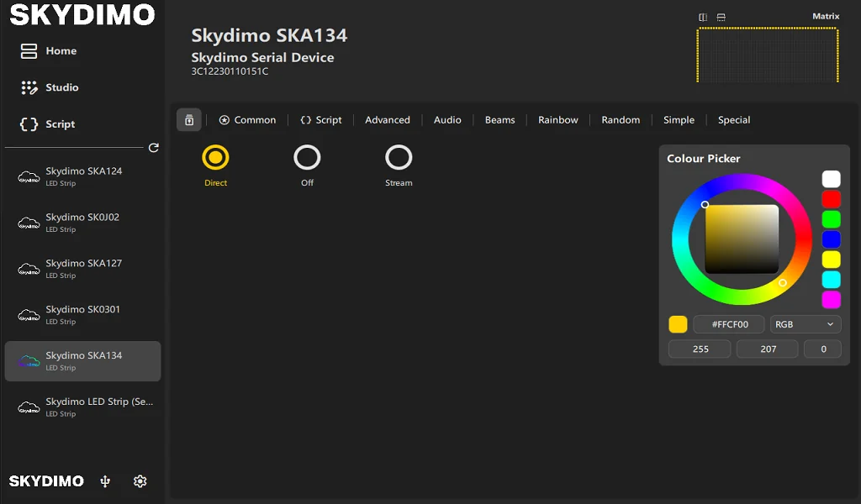This screenshot has width=861, height=504.
Task: Click the save-profile icon left of Common
Action: pos(189,120)
